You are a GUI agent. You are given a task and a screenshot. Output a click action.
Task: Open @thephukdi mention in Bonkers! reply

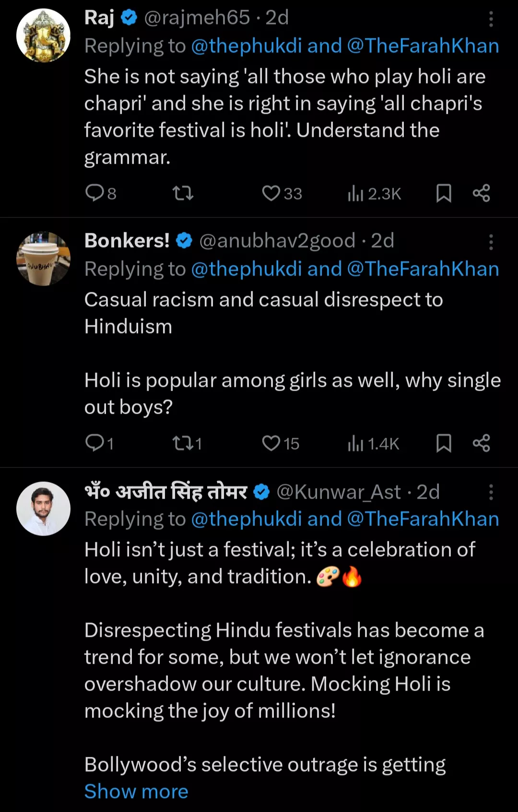coord(247,269)
